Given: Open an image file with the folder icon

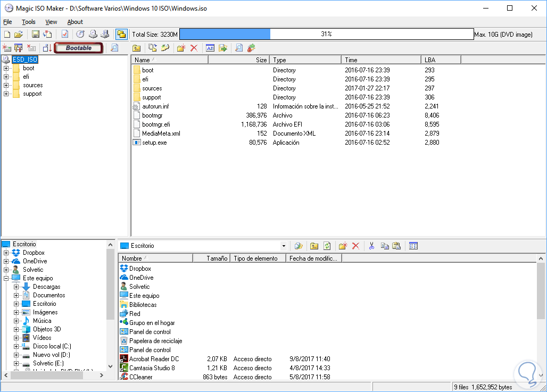Looking at the screenshot, I should point(19,34).
